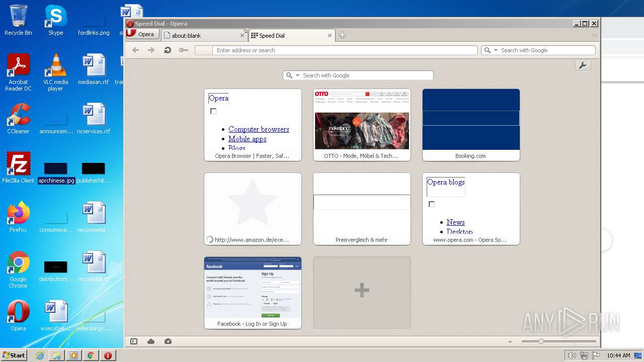Viewport: 644px width, 362px height.
Task: Open Chrome from the taskbar
Action: pos(91,355)
